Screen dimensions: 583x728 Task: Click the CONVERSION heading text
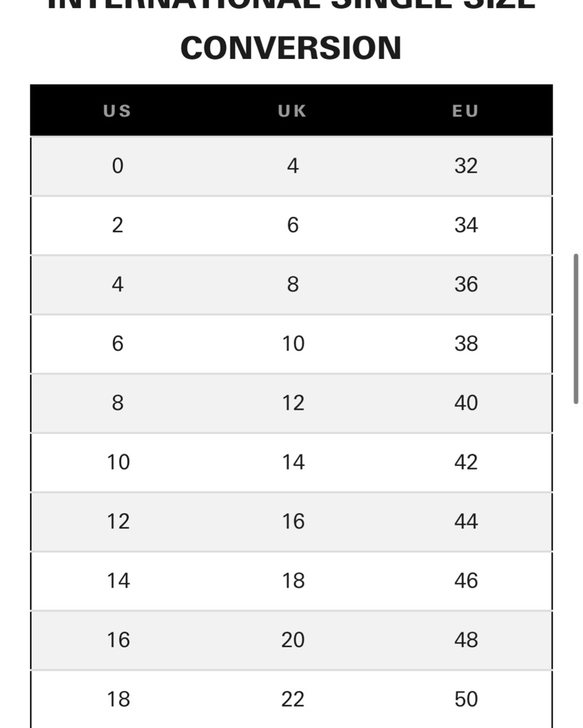point(291,48)
